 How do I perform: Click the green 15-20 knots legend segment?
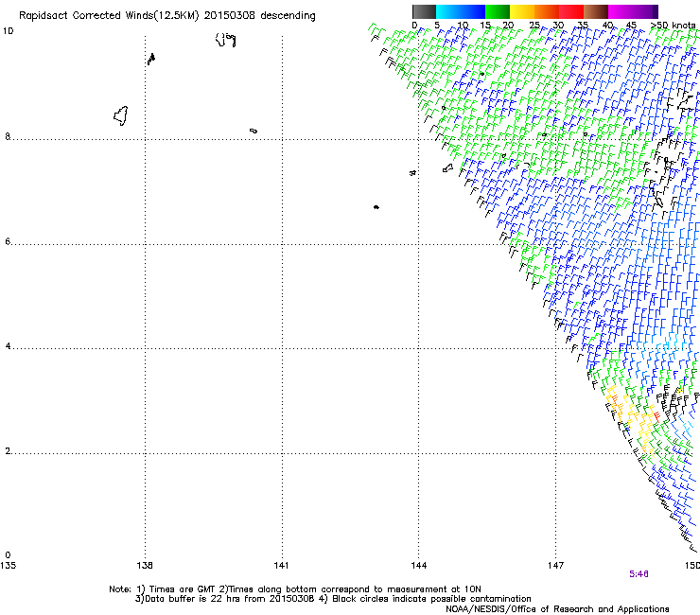pos(498,11)
